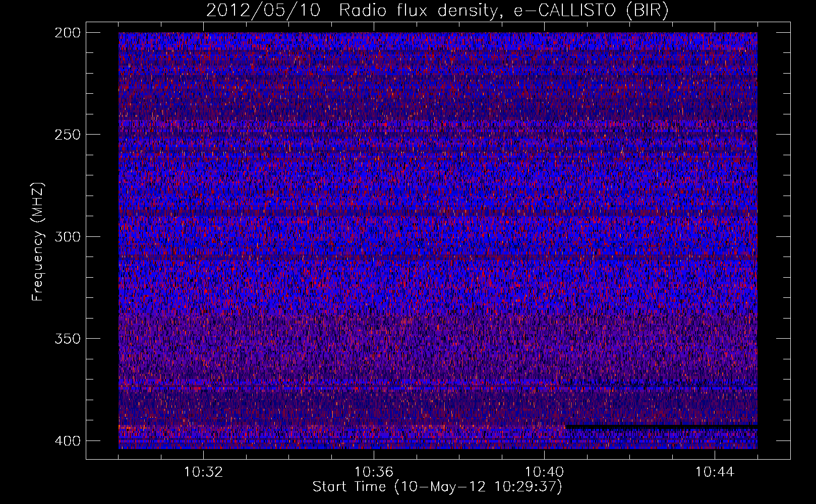Click the 10:44 time tick label

[715, 472]
